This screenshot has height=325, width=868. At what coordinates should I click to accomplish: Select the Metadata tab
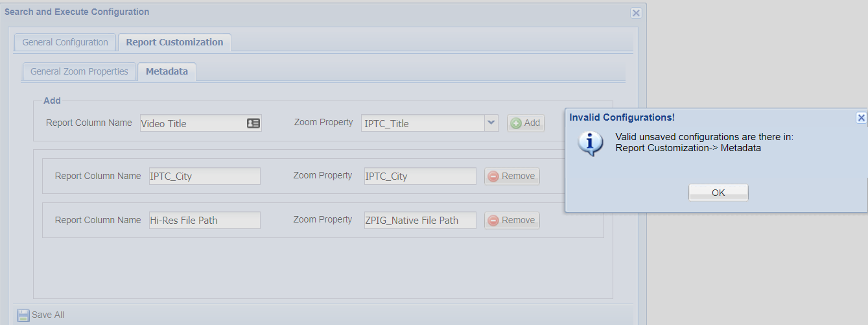(x=167, y=71)
